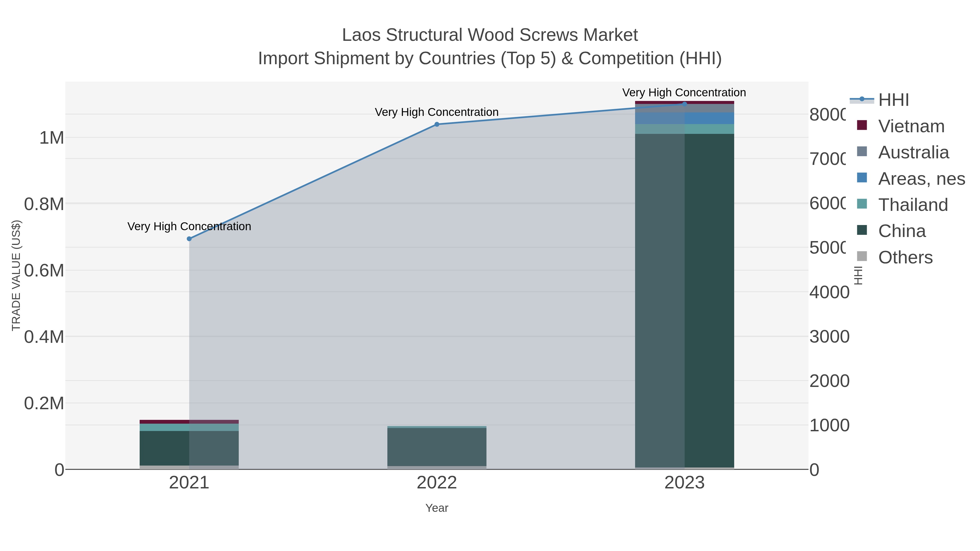Click the 2023 HHI data point marker
This screenshot has width=980, height=551.
(684, 104)
